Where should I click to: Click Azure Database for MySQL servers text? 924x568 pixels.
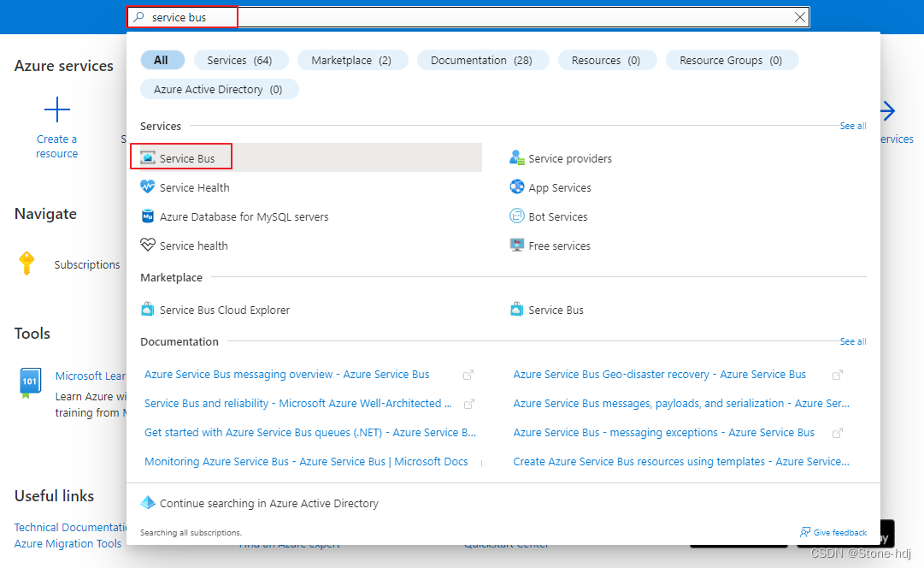pyautogui.click(x=244, y=216)
